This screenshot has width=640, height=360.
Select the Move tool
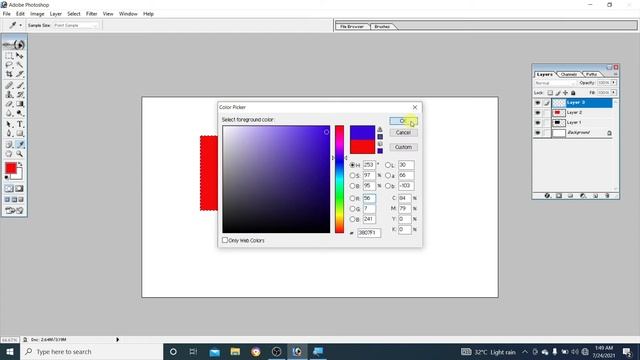[x=20, y=56]
